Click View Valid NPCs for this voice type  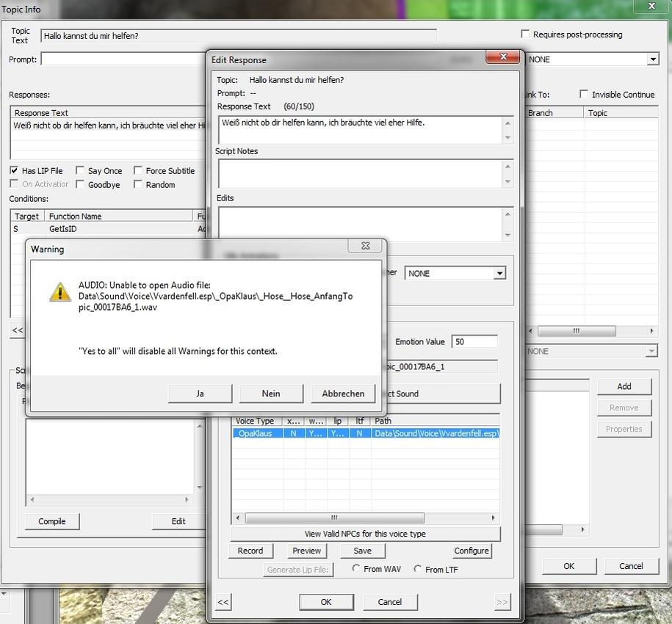pyautogui.click(x=365, y=534)
